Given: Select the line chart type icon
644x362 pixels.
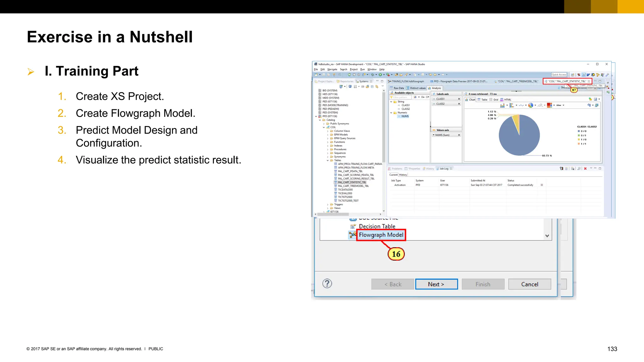Looking at the screenshot, I should pos(521,105).
